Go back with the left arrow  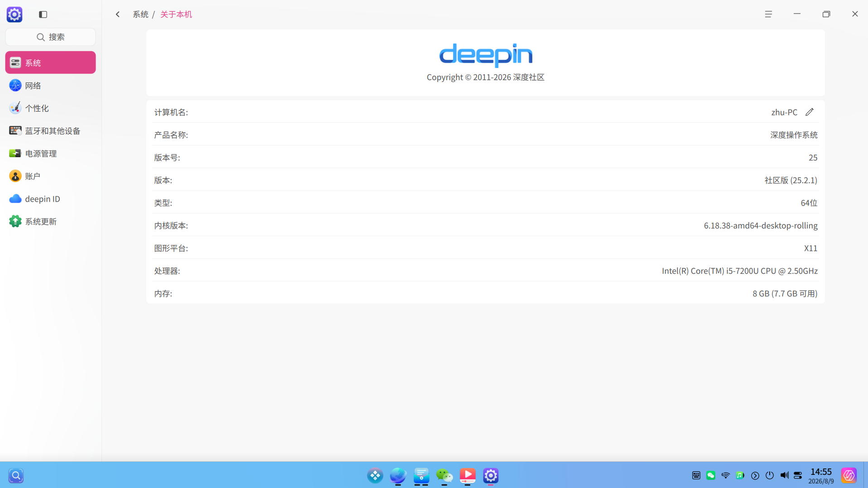tap(118, 14)
